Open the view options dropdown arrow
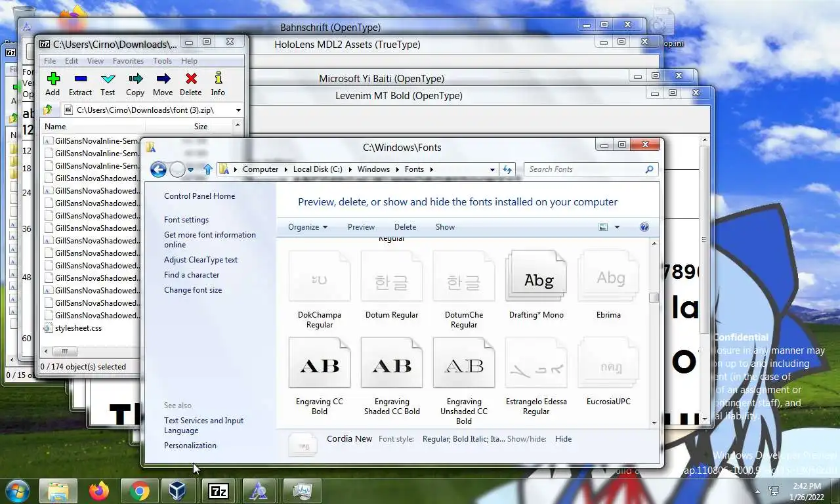 617,227
